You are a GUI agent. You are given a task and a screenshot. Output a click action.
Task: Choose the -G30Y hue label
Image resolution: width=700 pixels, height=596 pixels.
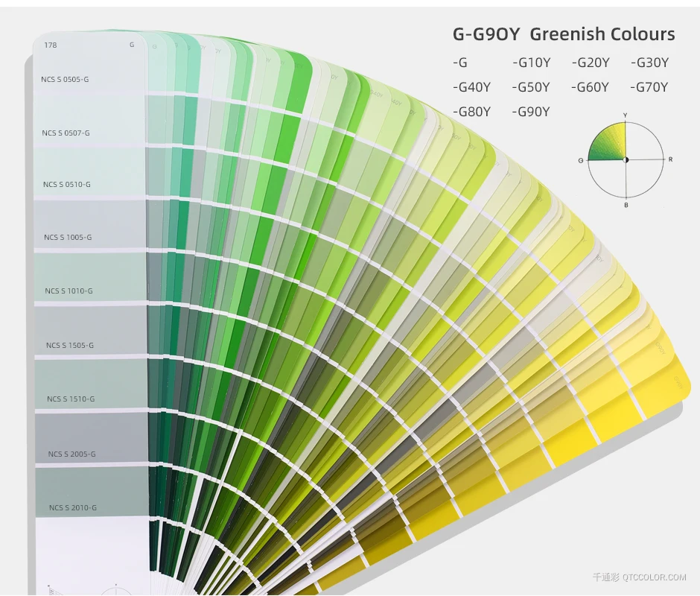click(649, 63)
